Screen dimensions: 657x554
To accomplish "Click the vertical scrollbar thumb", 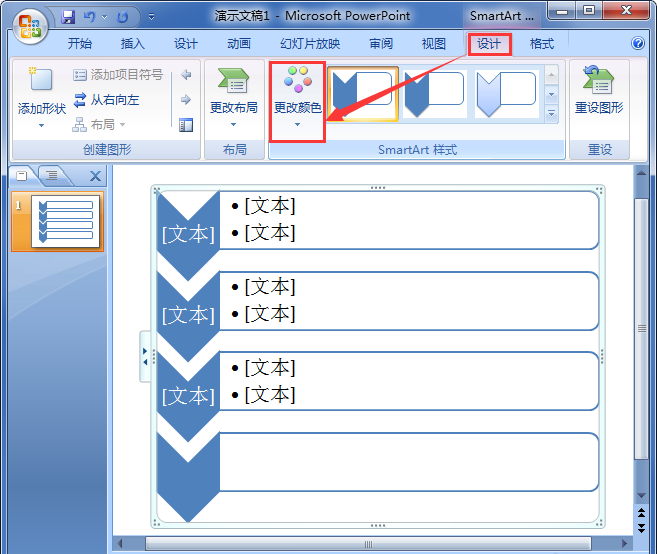I will 641,329.
